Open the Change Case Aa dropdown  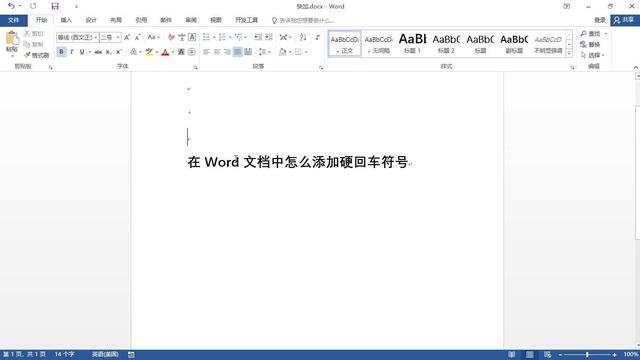(x=153, y=37)
